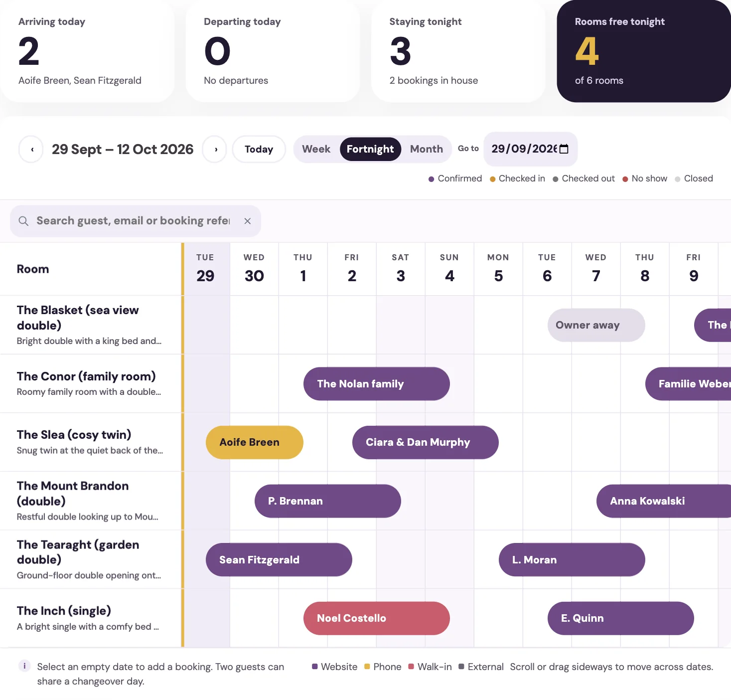Image resolution: width=731 pixels, height=700 pixels.
Task: Click the Mon 5 date header
Action: 498,269
